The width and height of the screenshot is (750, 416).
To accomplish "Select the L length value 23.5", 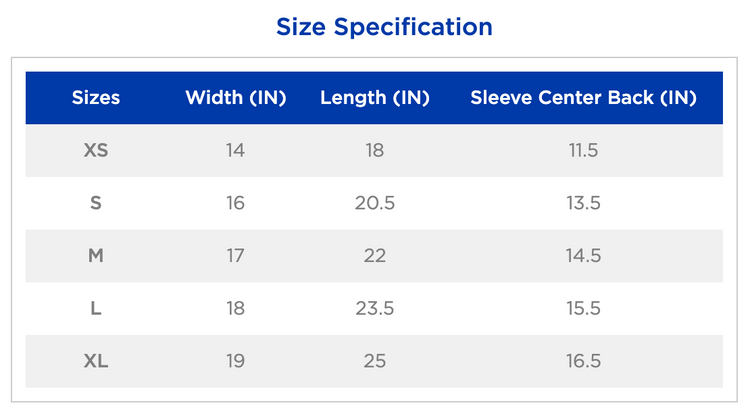I will click(375, 309).
